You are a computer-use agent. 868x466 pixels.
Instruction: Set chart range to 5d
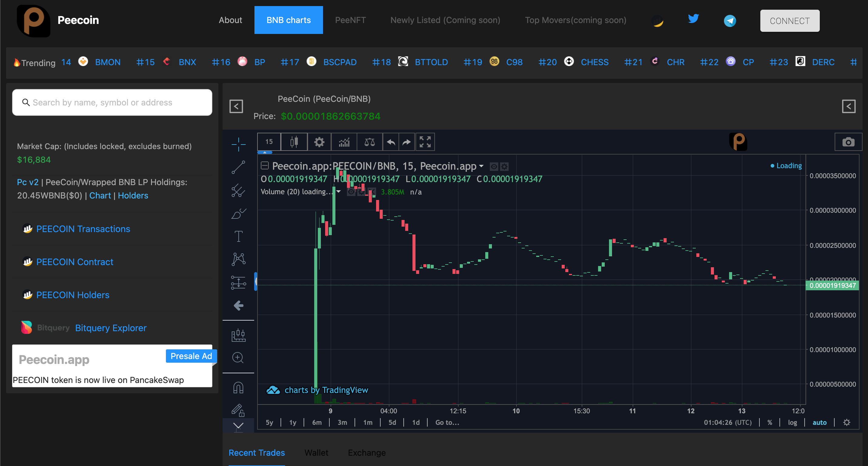[x=392, y=422]
